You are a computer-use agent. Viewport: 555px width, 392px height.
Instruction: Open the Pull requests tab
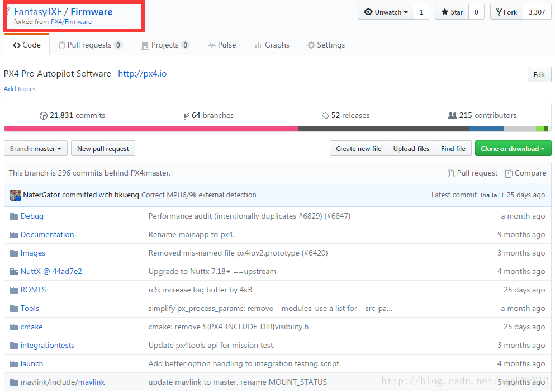click(x=90, y=45)
